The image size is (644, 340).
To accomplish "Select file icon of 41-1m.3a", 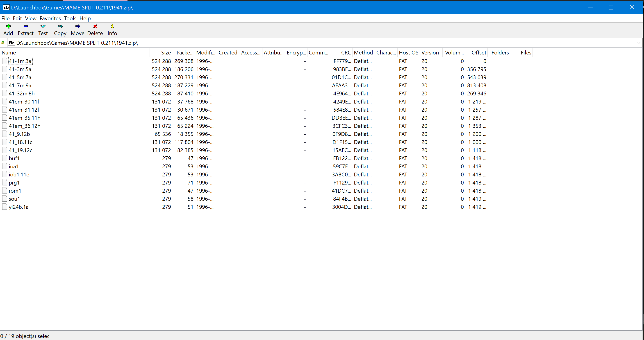I will (5, 61).
